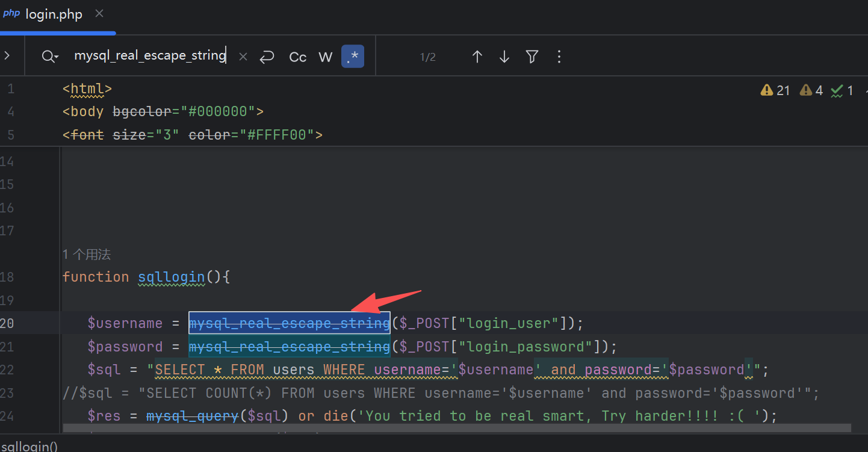Image resolution: width=868 pixels, height=452 pixels.
Task: Click the sqllogin() breadcrumb at bottom
Action: point(29,447)
